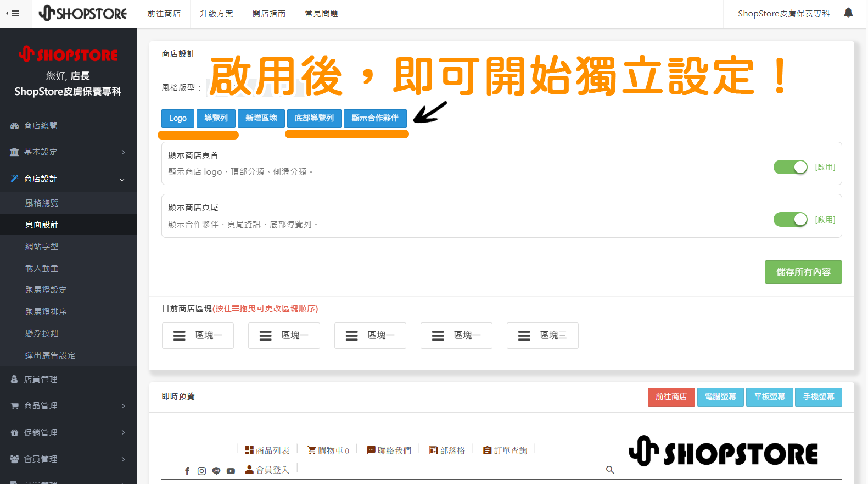868x484 pixels.
Task: Expand 商品管理 sidebar chevron
Action: pos(123,406)
